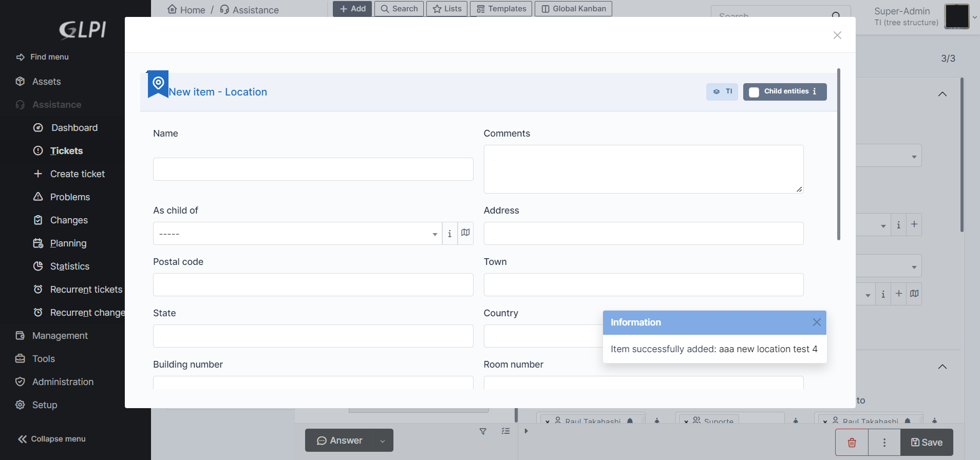Click Home breadcrumb link
This screenshot has height=460, width=980.
pyautogui.click(x=186, y=10)
